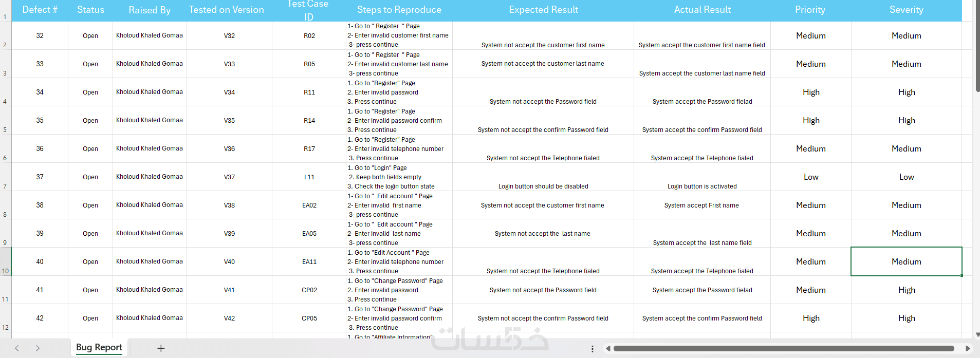Screen dimensions: 980x358
Task: Click the horizontal scrollbar left arrow
Action: click(608, 349)
